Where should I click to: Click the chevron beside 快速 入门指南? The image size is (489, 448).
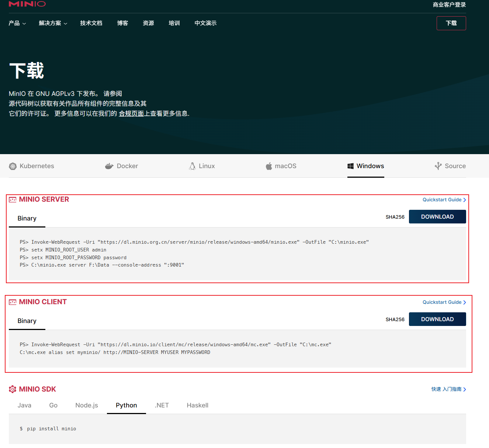(465, 389)
